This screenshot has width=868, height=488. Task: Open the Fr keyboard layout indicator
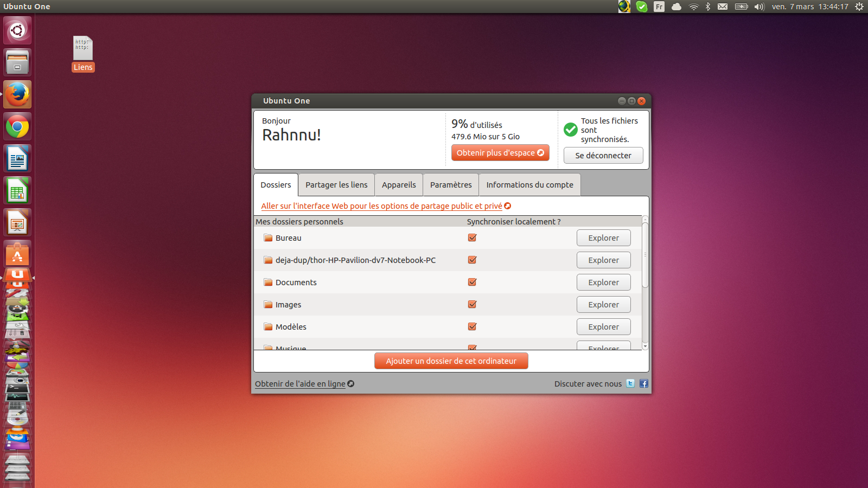659,7
